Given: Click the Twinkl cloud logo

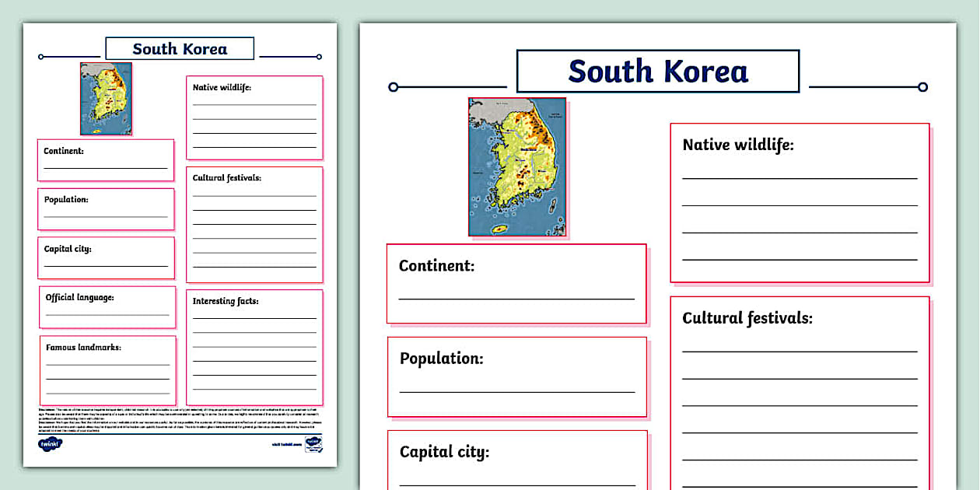Looking at the screenshot, I should tap(50, 443).
